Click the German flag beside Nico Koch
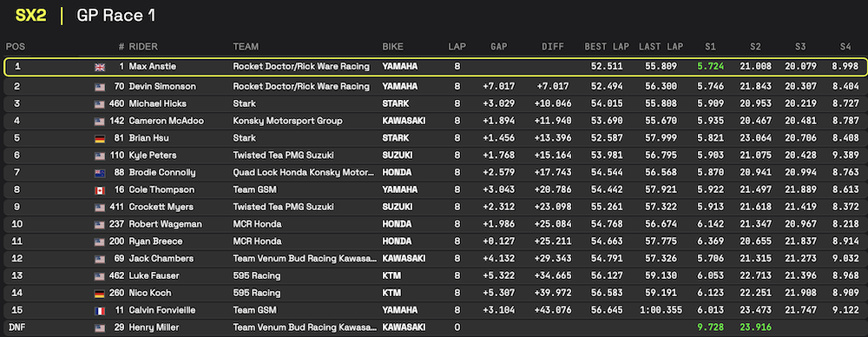The height and width of the screenshot is (337, 868). pos(100,294)
